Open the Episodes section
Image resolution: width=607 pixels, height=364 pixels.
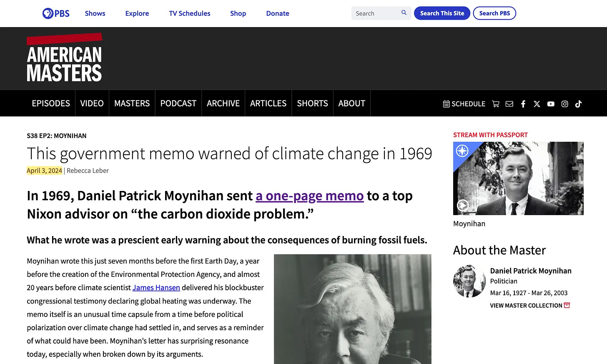51,103
